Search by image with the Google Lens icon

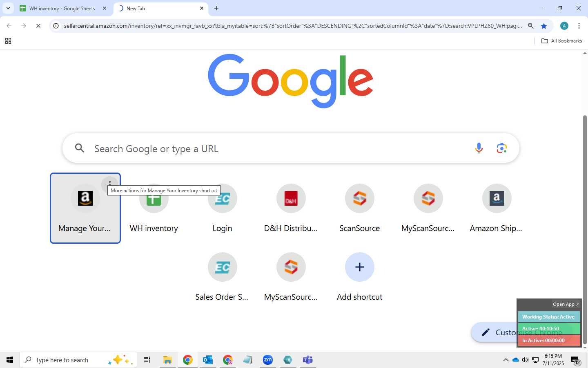[502, 148]
